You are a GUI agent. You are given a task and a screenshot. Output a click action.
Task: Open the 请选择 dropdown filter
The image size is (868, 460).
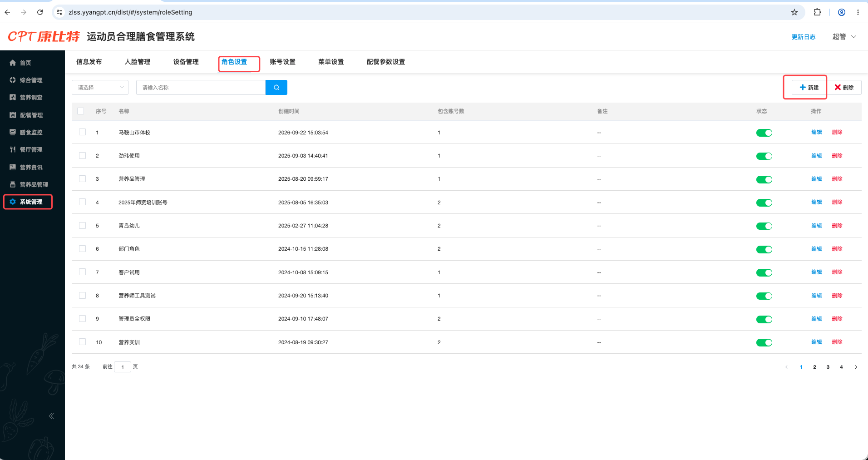[100, 87]
